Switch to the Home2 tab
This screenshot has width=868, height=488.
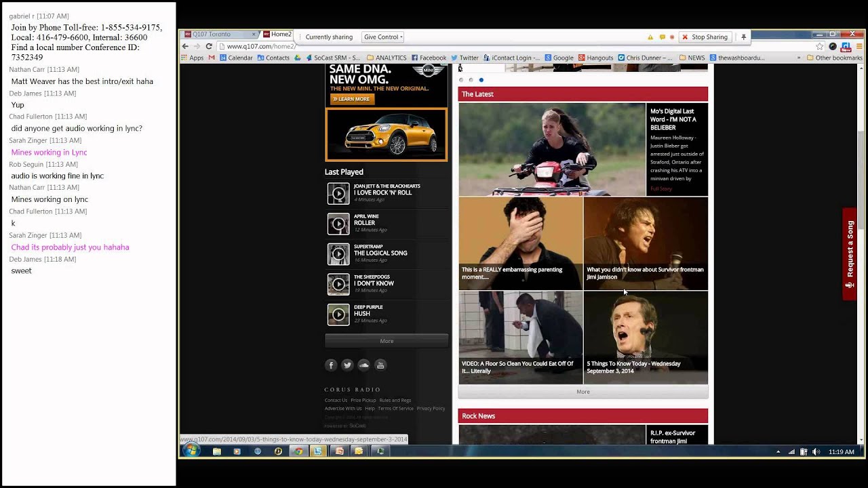coord(277,35)
